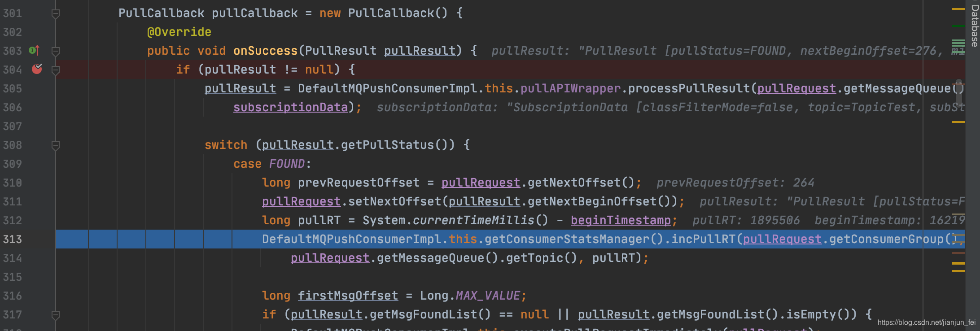Toggle the breakpoint on line 304

[x=37, y=69]
